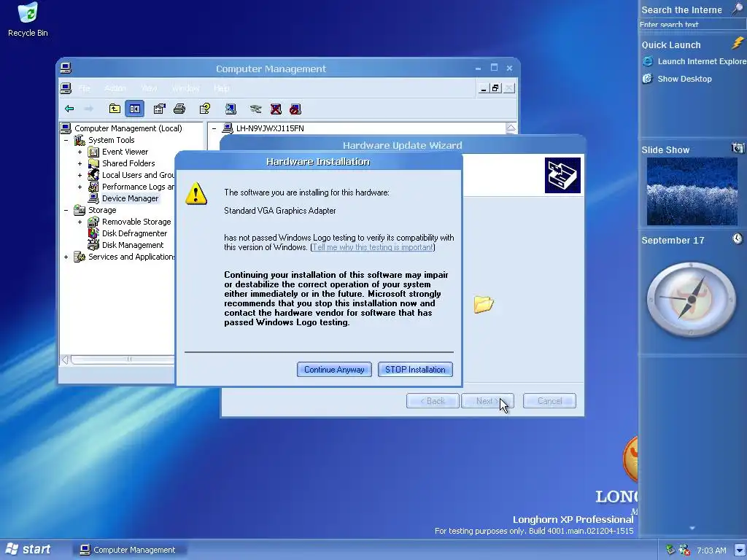Expand the Event Viewer node
The image size is (747, 560).
click(80, 152)
